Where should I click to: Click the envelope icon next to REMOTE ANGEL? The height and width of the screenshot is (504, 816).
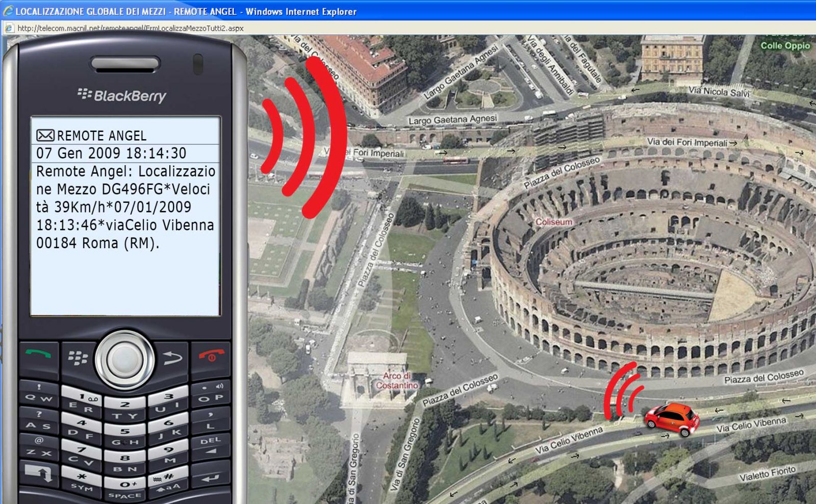[45, 136]
